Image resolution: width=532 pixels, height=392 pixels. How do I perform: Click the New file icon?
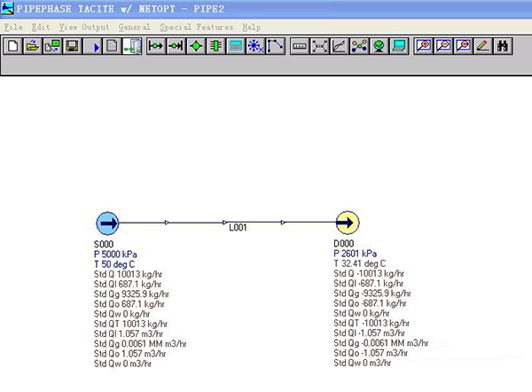[x=13, y=46]
